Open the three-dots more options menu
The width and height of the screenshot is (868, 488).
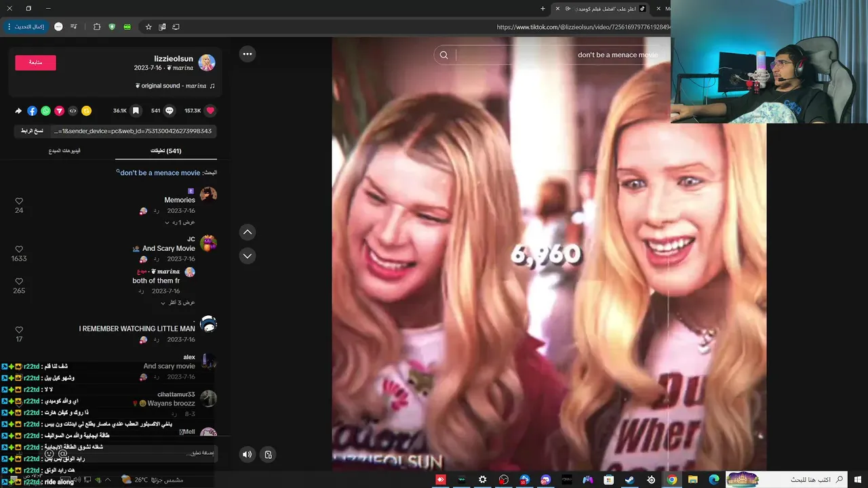tap(248, 54)
